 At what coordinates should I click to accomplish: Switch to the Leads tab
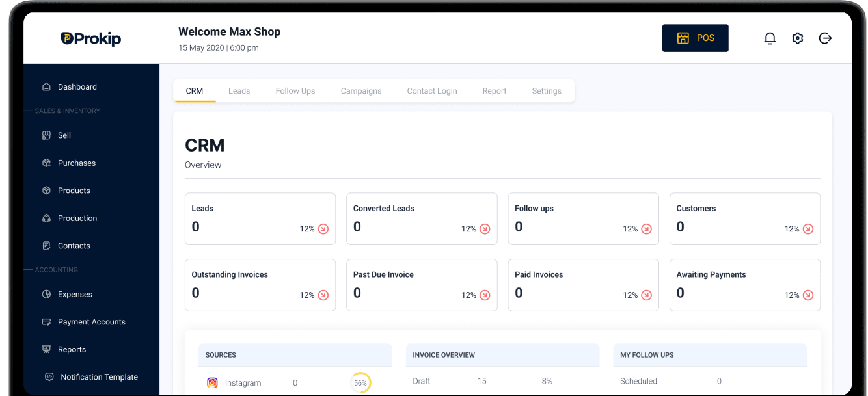coord(239,91)
